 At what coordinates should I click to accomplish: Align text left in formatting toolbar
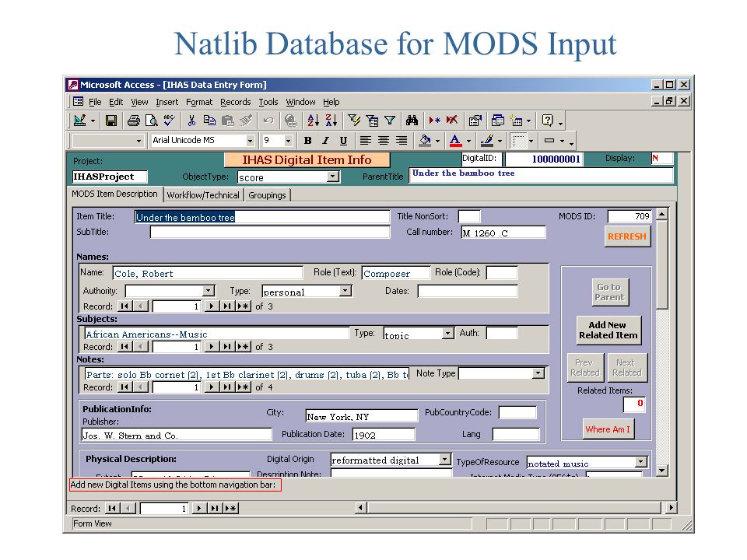point(365,141)
